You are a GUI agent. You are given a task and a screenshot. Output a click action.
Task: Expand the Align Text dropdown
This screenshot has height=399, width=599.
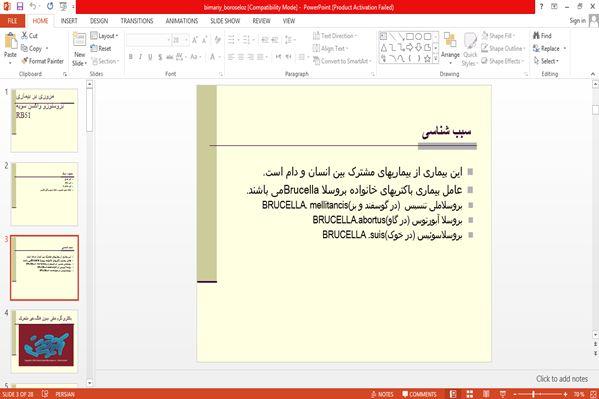tap(330, 49)
